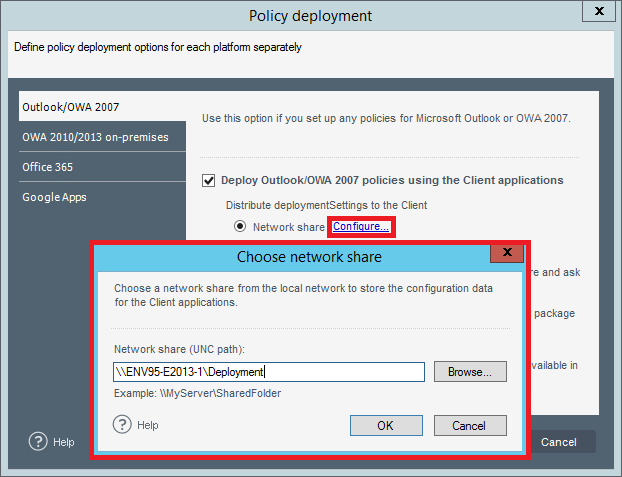Click the Example: \\MyServer\SharedFolder text
Screen dimensions: 622x477
[198, 393]
